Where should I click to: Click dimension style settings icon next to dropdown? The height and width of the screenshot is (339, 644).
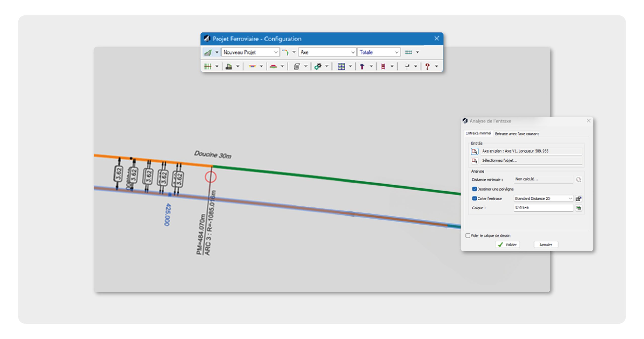[579, 199]
